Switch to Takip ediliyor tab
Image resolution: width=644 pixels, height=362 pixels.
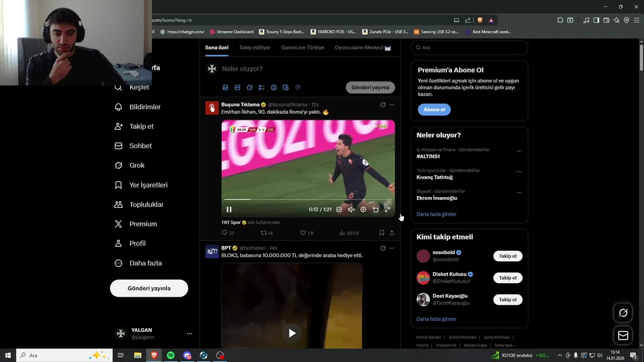(x=255, y=47)
